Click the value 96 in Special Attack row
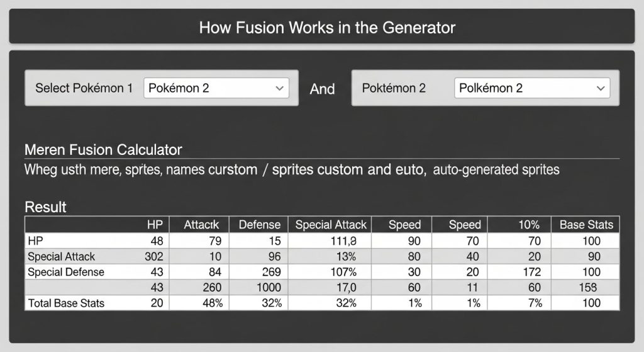The image size is (644, 352). 274,256
